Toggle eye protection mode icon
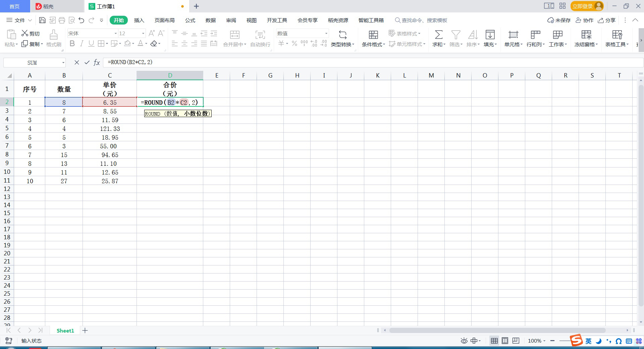The height and width of the screenshot is (349, 644). coord(464,341)
